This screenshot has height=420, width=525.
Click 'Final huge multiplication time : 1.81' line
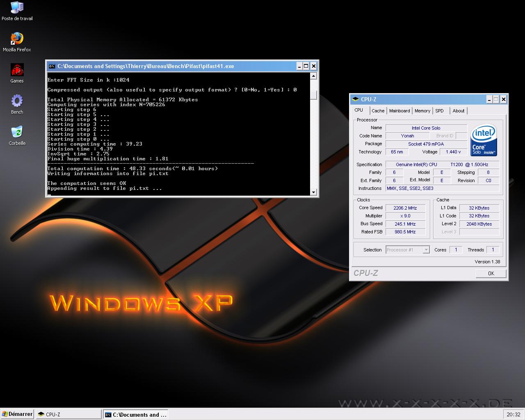[108, 159]
